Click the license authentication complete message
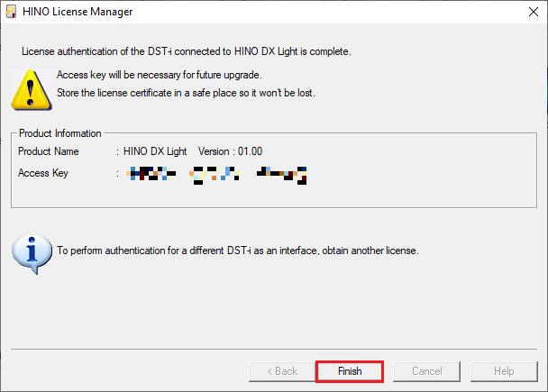This screenshot has height=392, width=548. pos(187,51)
